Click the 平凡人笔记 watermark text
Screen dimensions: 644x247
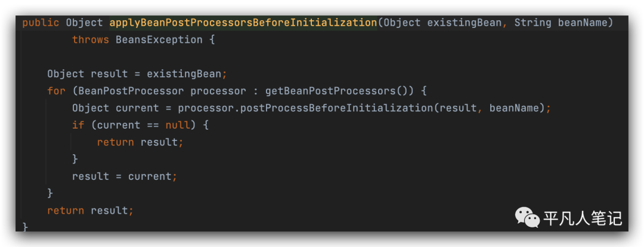click(x=583, y=218)
